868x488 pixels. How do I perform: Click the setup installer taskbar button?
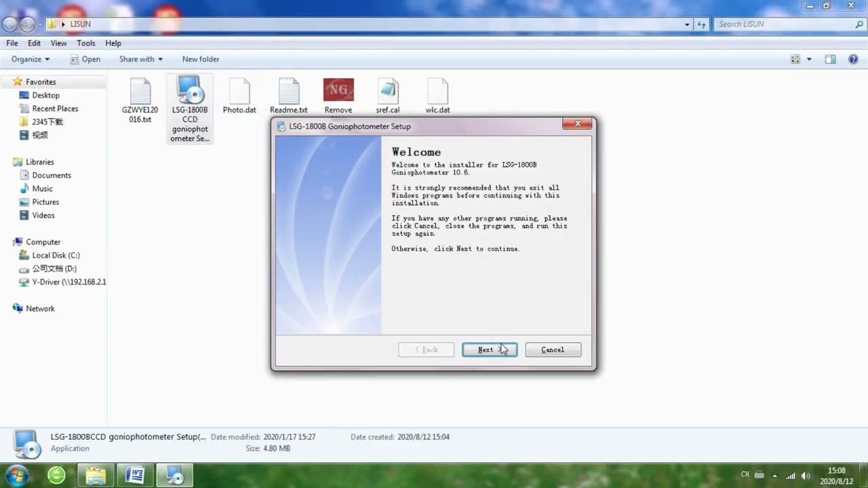174,475
